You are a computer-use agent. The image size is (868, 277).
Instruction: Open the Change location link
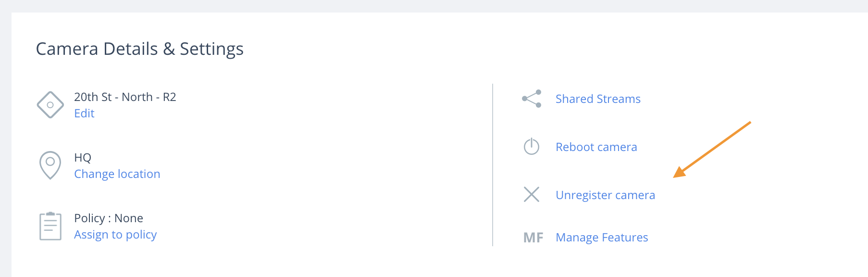(117, 174)
